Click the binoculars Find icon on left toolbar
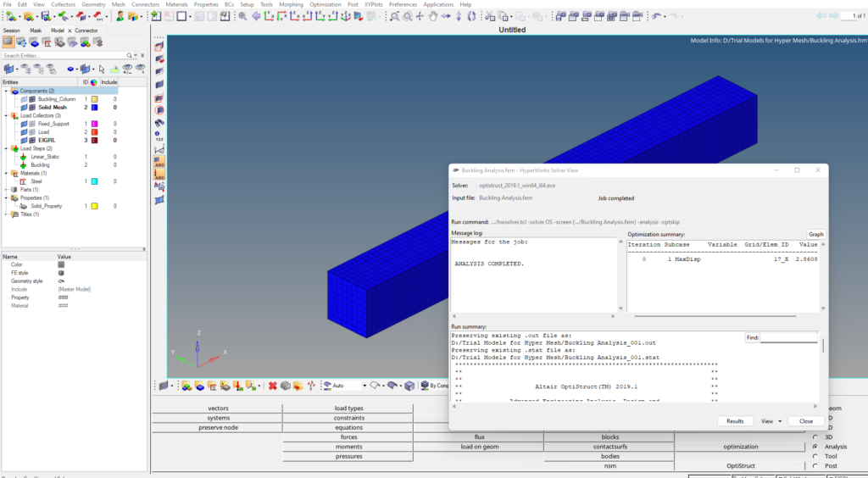 coord(159,123)
